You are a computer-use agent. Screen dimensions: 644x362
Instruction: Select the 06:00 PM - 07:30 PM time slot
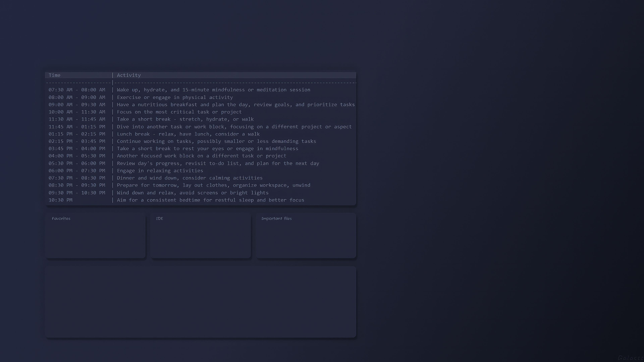(x=77, y=171)
